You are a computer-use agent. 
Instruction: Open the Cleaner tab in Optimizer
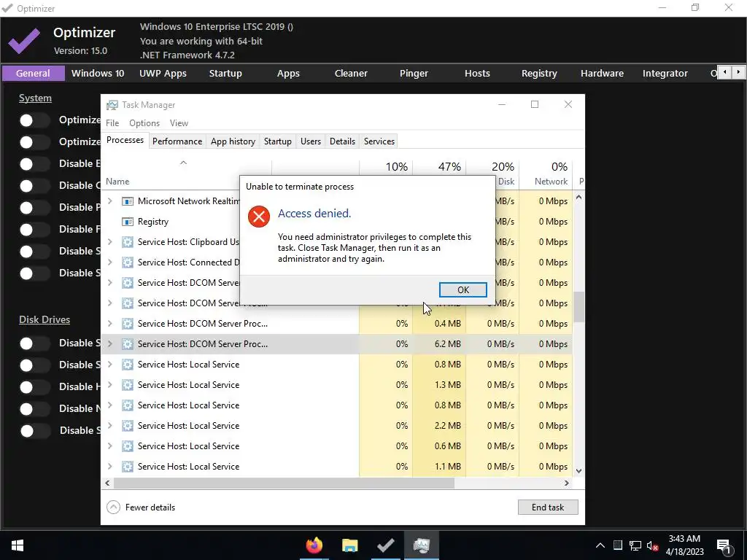tap(351, 74)
